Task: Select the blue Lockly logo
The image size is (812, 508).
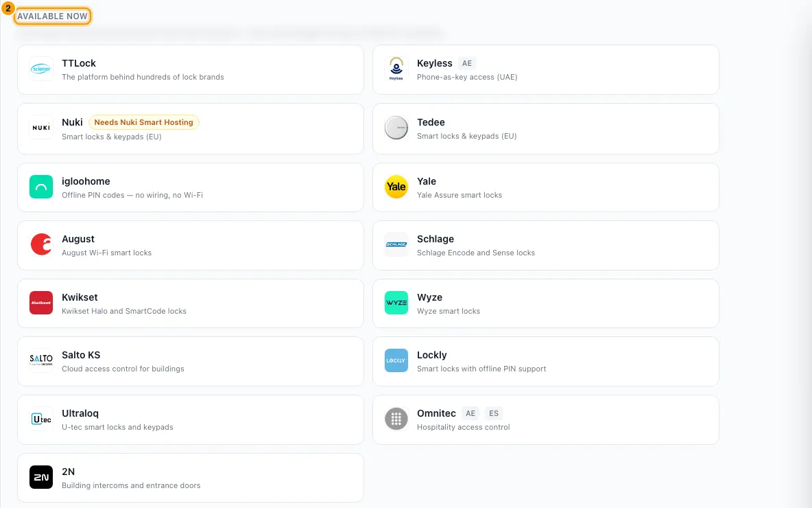Action: (x=396, y=361)
